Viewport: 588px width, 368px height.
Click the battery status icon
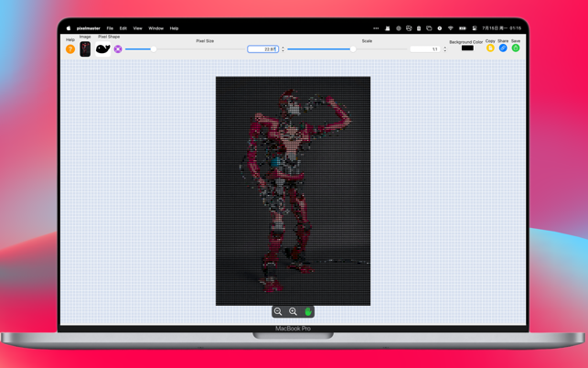(463, 28)
